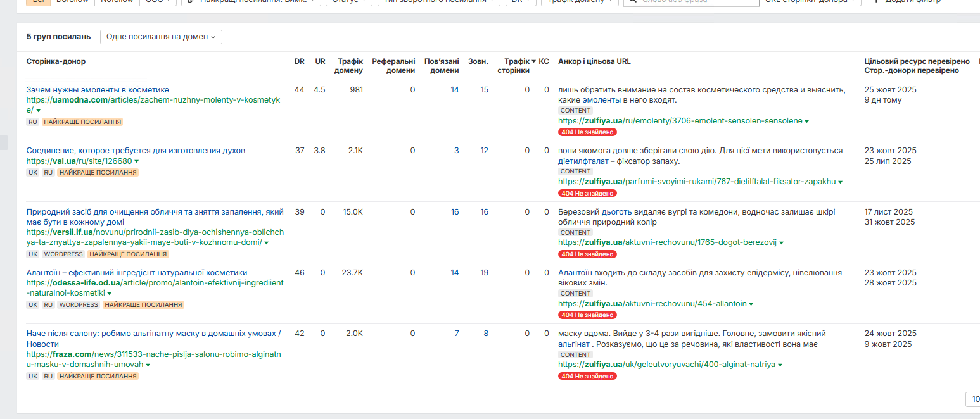Click '9 дн тому' in uamodna row
Viewport: 980px width, 419px height.
pos(883,100)
